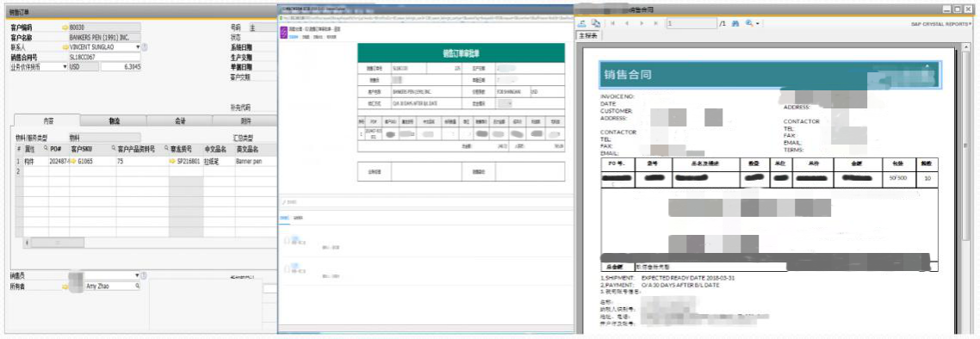
Task: Click the zoom magnifier icon in report viewer
Action: 748,23
